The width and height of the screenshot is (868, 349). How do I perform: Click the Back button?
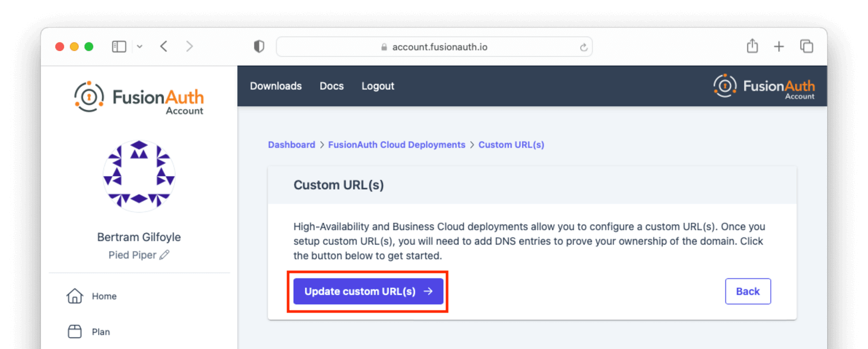coord(748,291)
